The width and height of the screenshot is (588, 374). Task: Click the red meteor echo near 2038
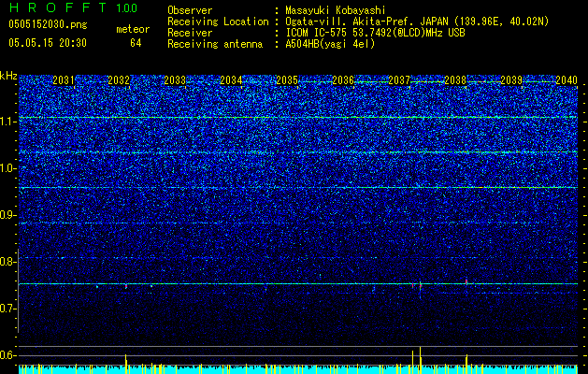(x=466, y=281)
